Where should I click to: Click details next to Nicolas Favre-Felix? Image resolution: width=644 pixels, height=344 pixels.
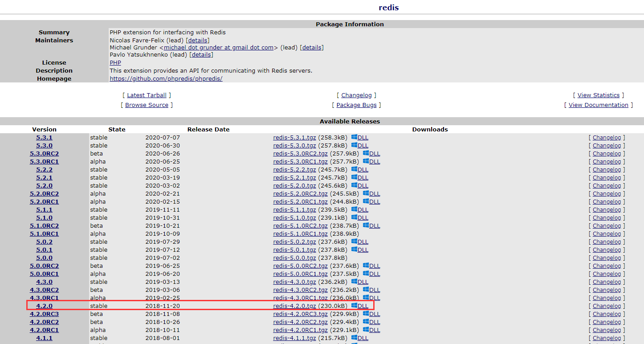coord(197,40)
